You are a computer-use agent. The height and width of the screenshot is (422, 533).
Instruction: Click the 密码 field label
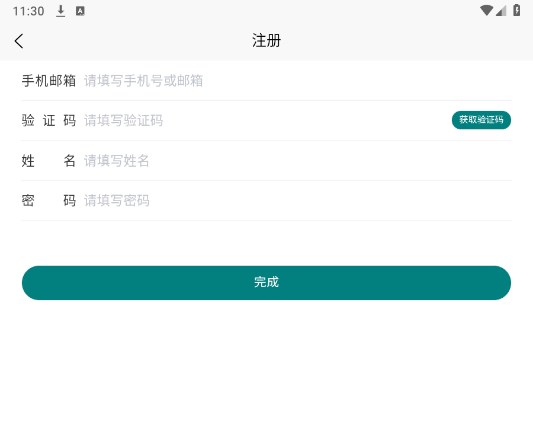pyautogui.click(x=49, y=201)
